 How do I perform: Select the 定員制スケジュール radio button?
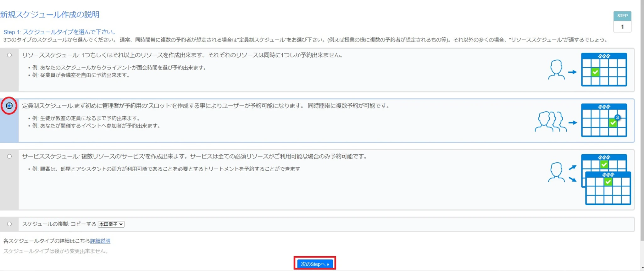[x=9, y=106]
